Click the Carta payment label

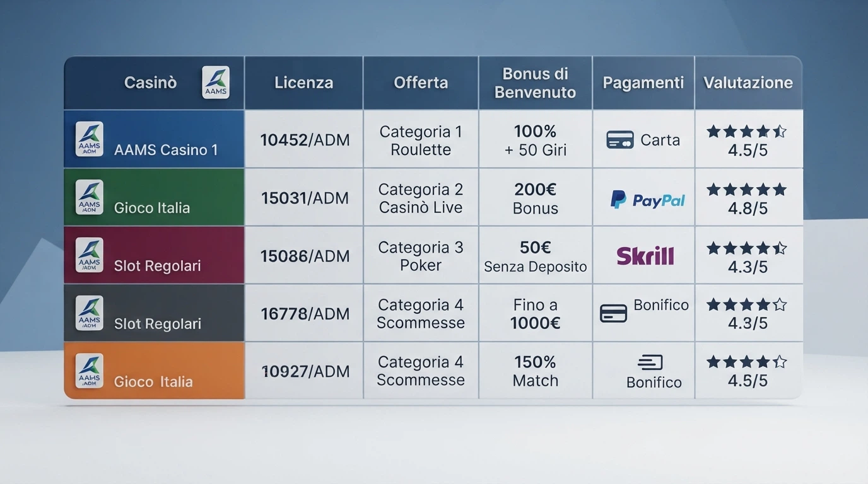tap(660, 140)
